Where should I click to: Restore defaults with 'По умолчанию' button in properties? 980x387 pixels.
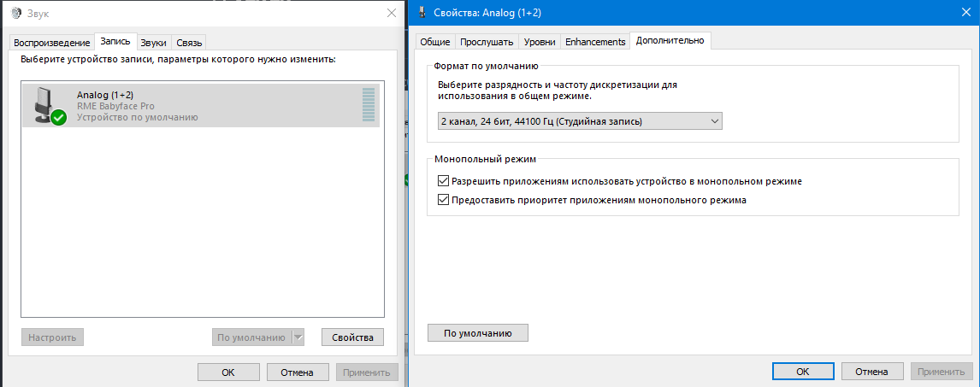[477, 332]
